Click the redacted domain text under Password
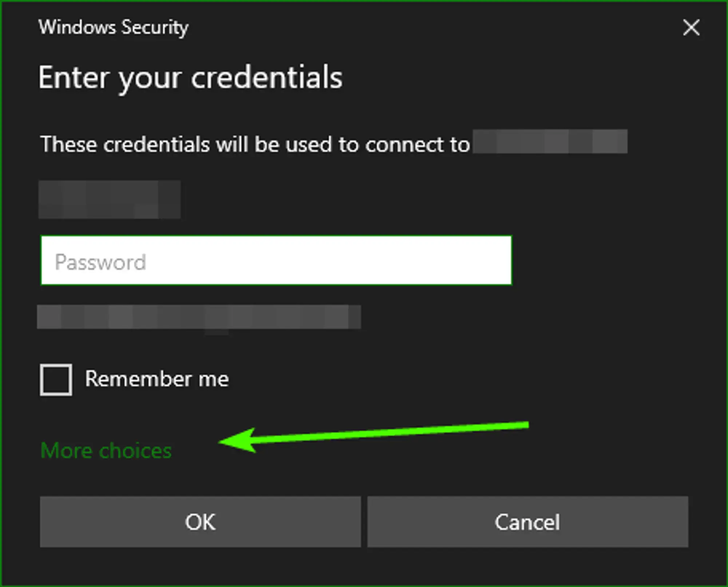This screenshot has height=587, width=728. tap(199, 317)
